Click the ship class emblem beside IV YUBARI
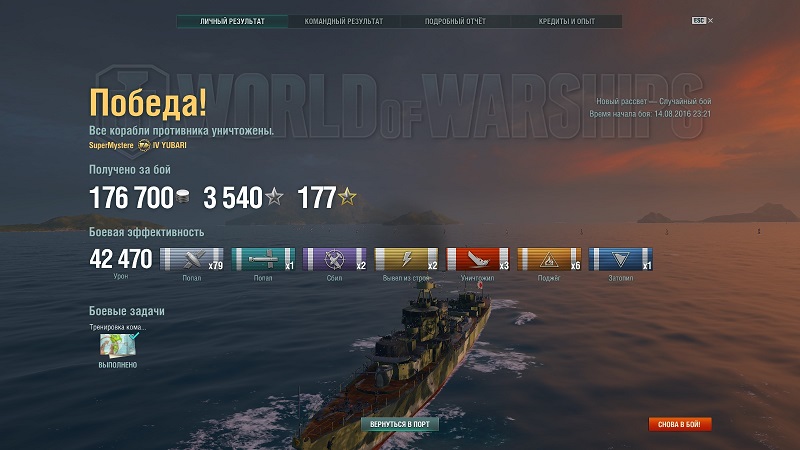This screenshot has height=450, width=800. (x=144, y=145)
